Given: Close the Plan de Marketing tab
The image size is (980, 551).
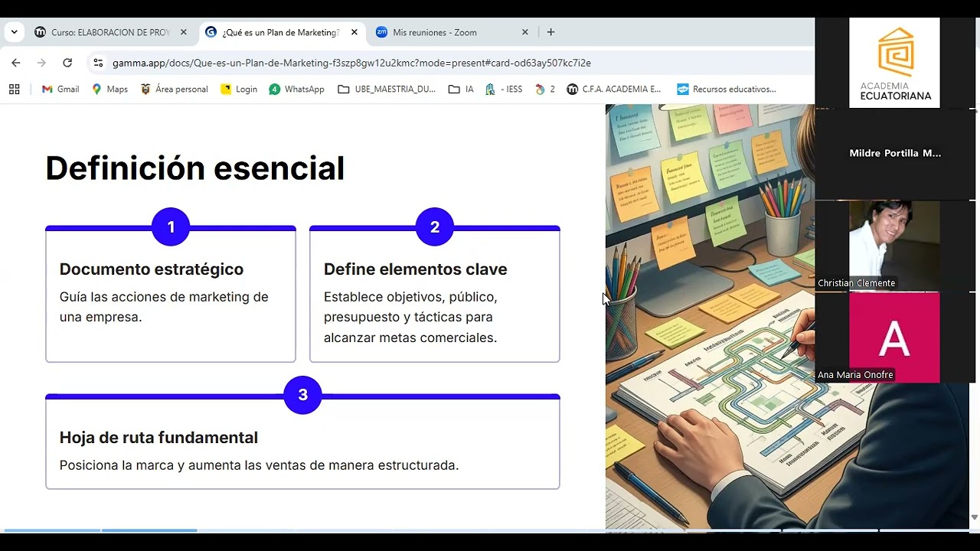Looking at the screenshot, I should click(354, 32).
